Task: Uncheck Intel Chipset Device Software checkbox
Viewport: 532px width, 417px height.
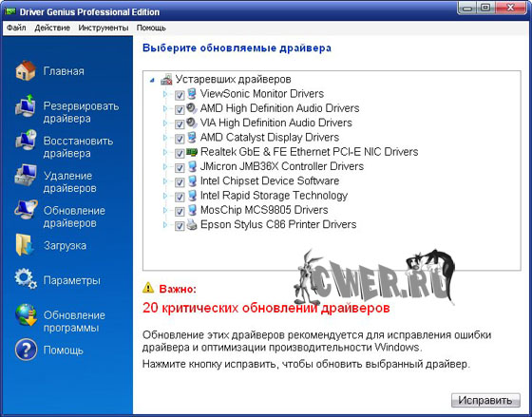Action: (x=180, y=182)
